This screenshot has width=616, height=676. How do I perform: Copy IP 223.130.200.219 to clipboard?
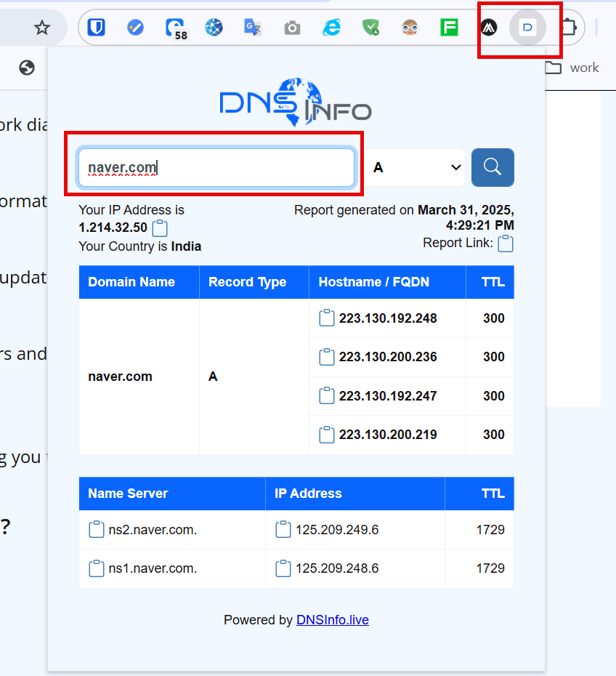pos(326,435)
